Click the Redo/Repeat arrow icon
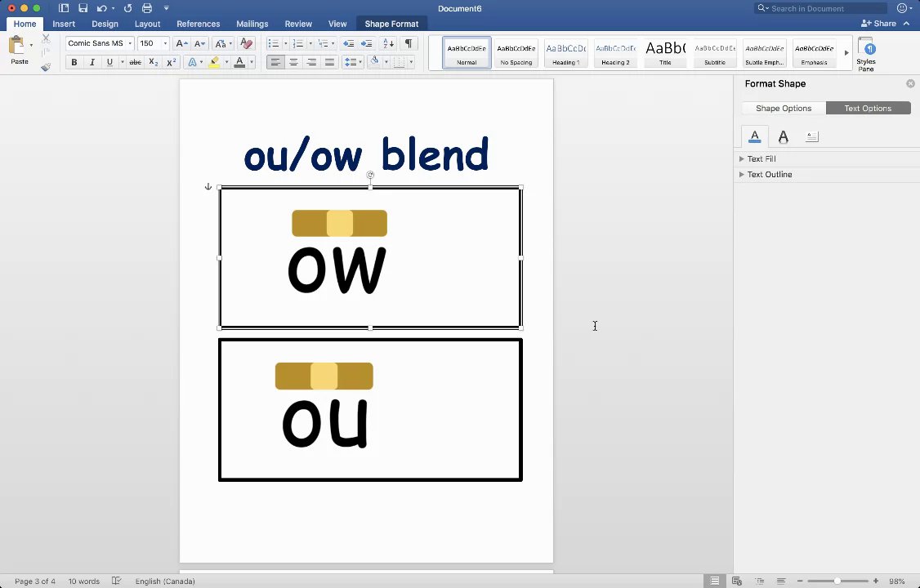The image size is (920, 588). [128, 8]
